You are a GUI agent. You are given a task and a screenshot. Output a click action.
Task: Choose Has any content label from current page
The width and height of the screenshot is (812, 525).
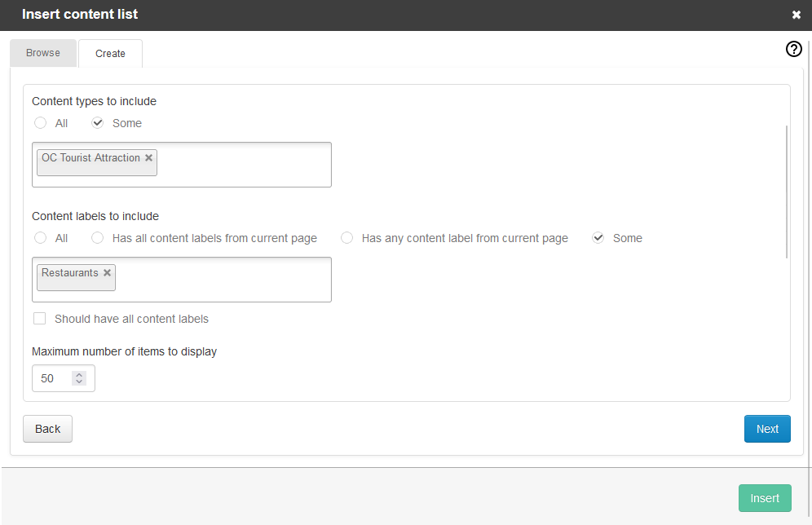(346, 237)
